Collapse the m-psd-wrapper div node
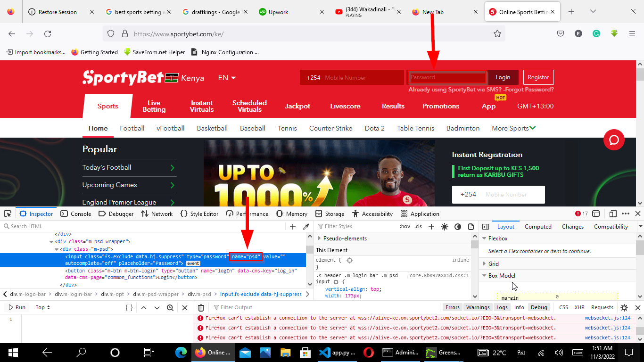Image resolution: width=644 pixels, height=362 pixels. (51, 242)
